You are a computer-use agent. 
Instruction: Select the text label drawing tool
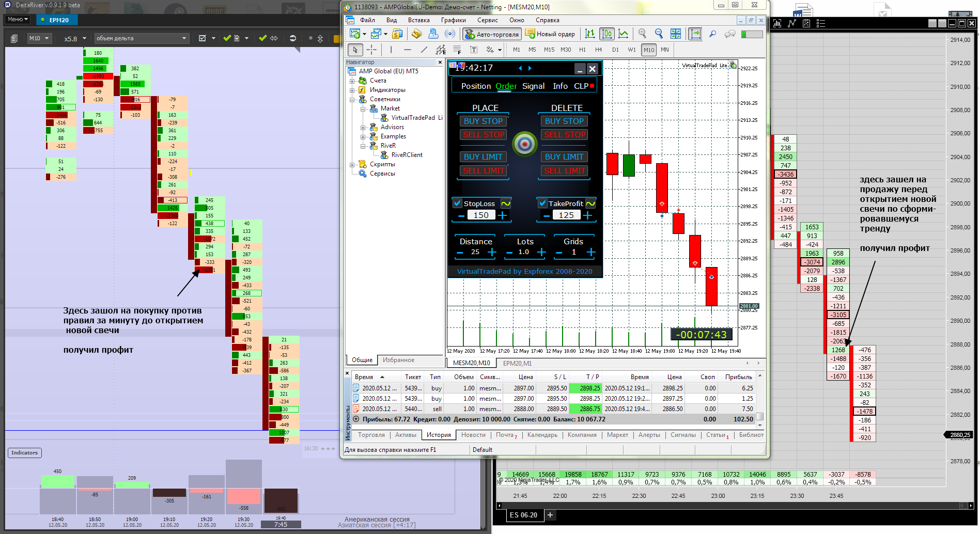(474, 50)
